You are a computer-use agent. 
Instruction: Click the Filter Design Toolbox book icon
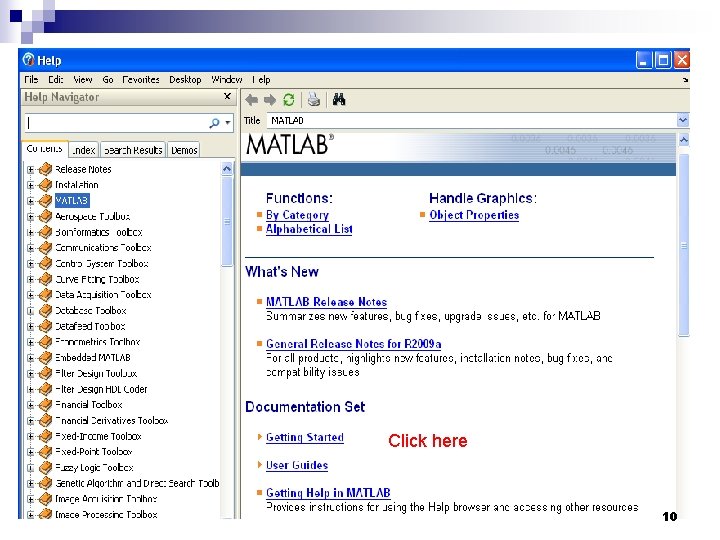coord(45,374)
